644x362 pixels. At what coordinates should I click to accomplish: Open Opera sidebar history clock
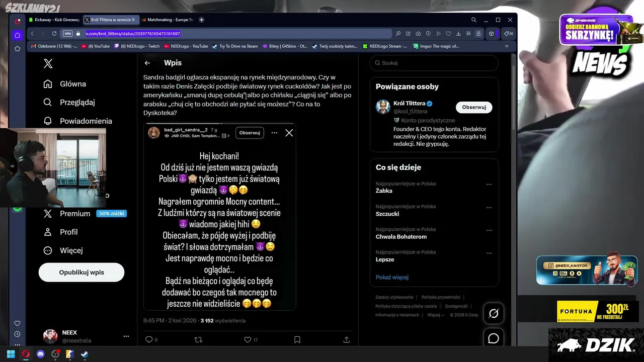[17, 334]
